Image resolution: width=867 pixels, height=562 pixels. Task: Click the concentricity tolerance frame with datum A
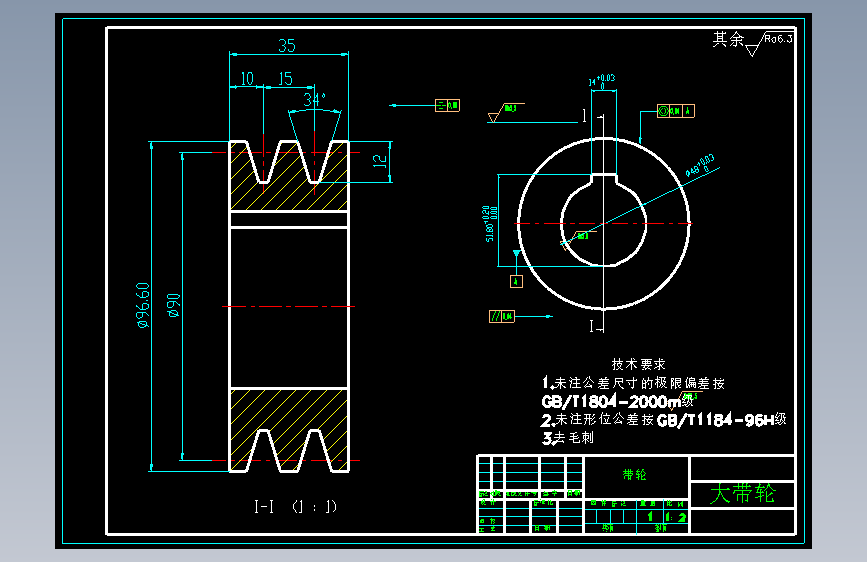[x=676, y=111]
